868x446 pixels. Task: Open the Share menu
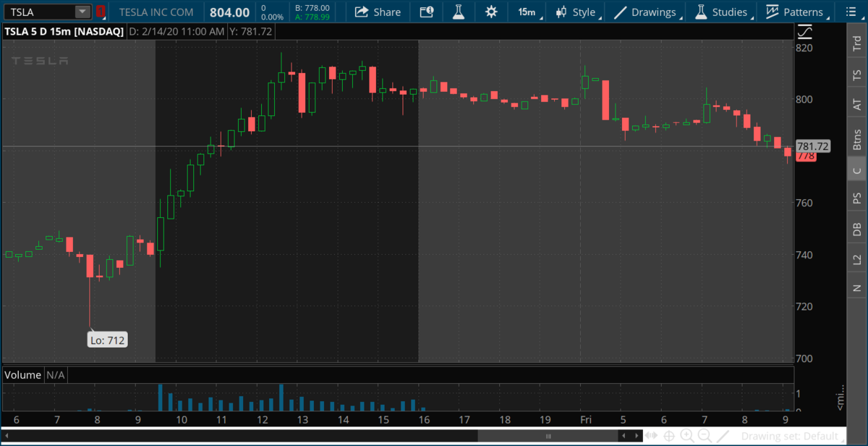coord(378,12)
